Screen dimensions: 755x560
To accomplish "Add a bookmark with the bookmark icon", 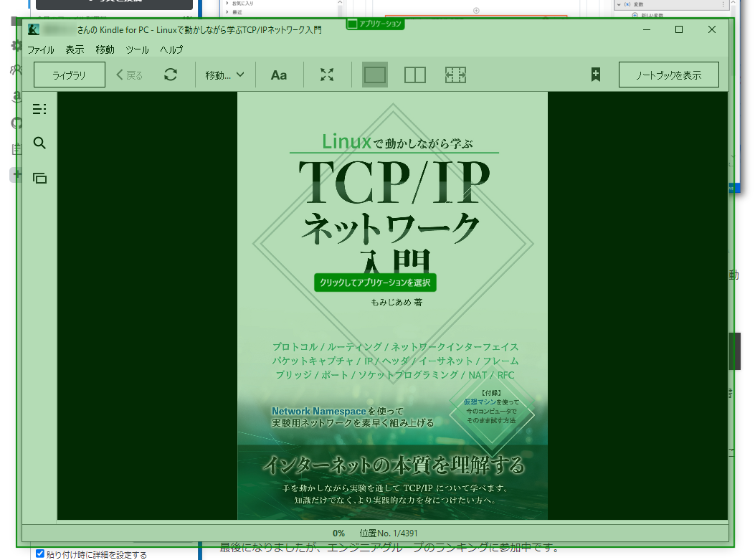I will pos(596,75).
